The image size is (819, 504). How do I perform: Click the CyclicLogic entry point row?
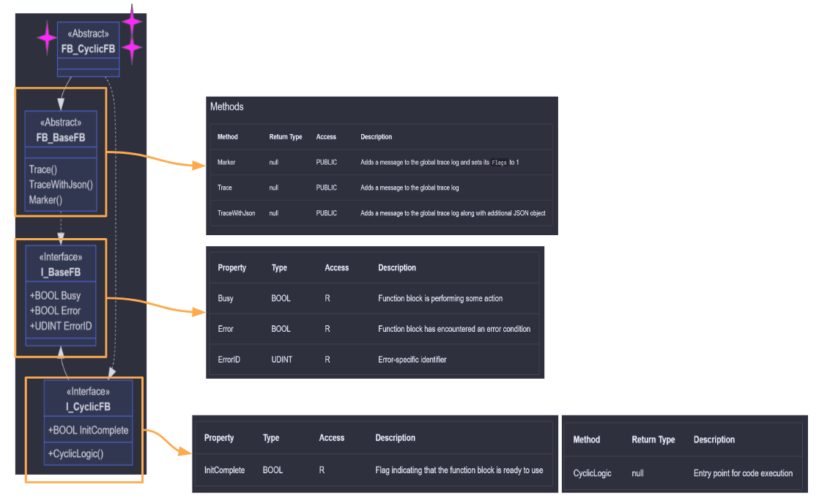(592, 473)
